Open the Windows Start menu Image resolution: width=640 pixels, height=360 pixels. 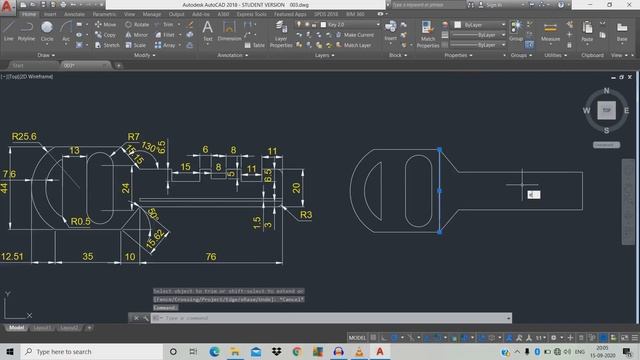click(x=10, y=351)
